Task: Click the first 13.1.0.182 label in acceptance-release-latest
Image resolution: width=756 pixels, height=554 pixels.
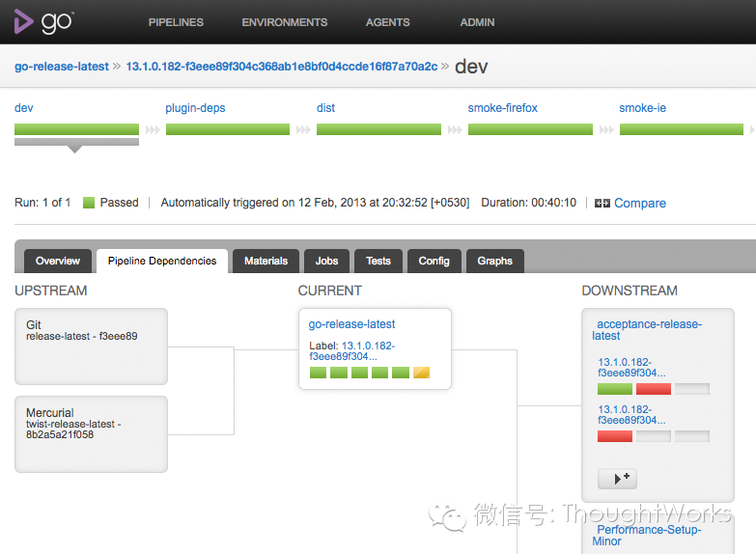Action: (631, 368)
